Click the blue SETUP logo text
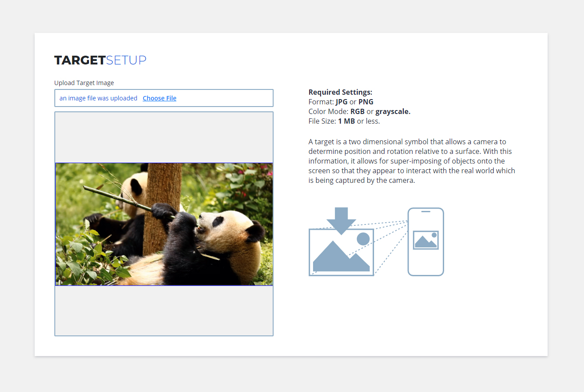This screenshot has width=584, height=392. pyautogui.click(x=126, y=61)
